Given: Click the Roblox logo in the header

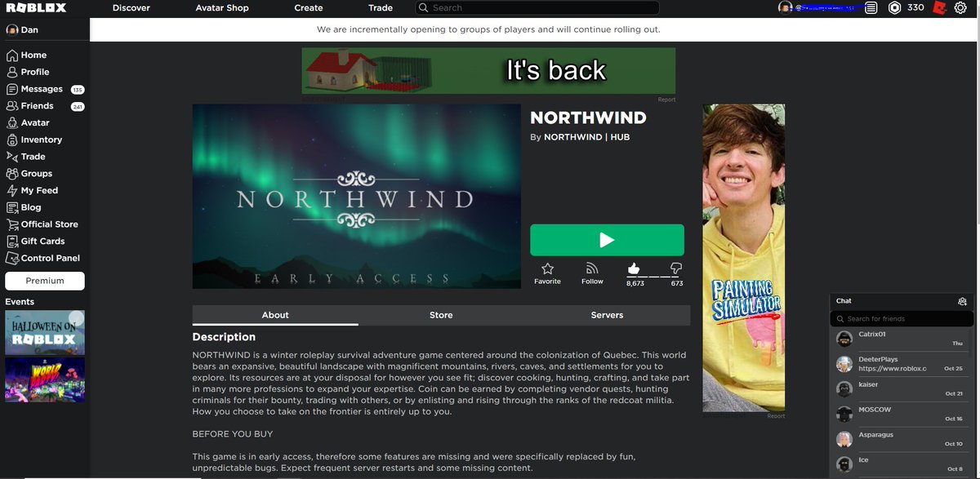Looking at the screenshot, I should click(x=36, y=8).
